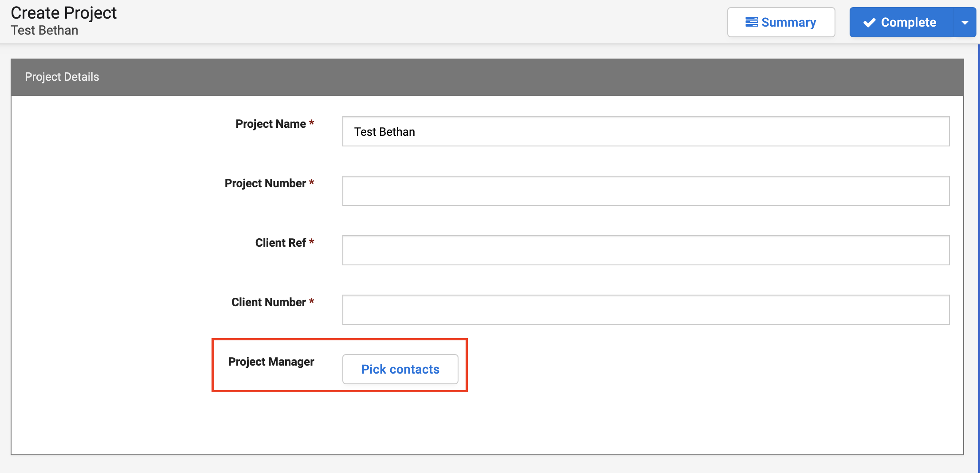Click the Project Manager label

click(x=271, y=362)
